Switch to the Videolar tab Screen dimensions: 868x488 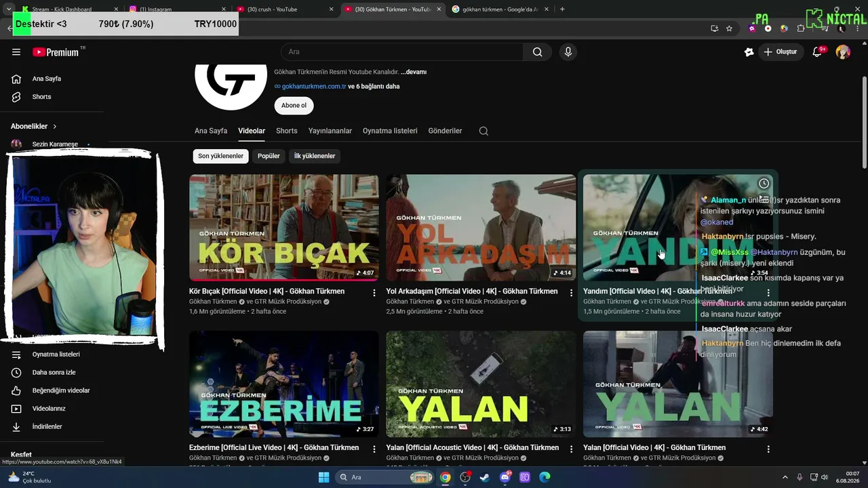coord(252,131)
